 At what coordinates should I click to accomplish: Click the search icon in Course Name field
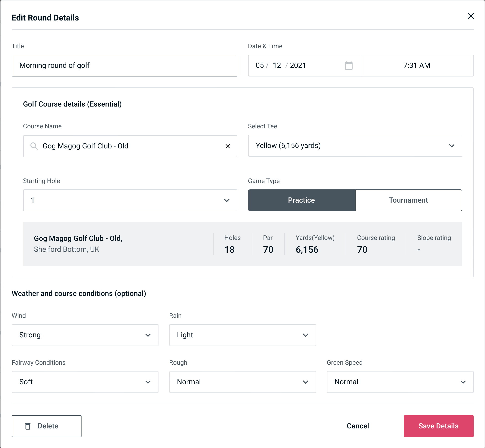tap(34, 146)
